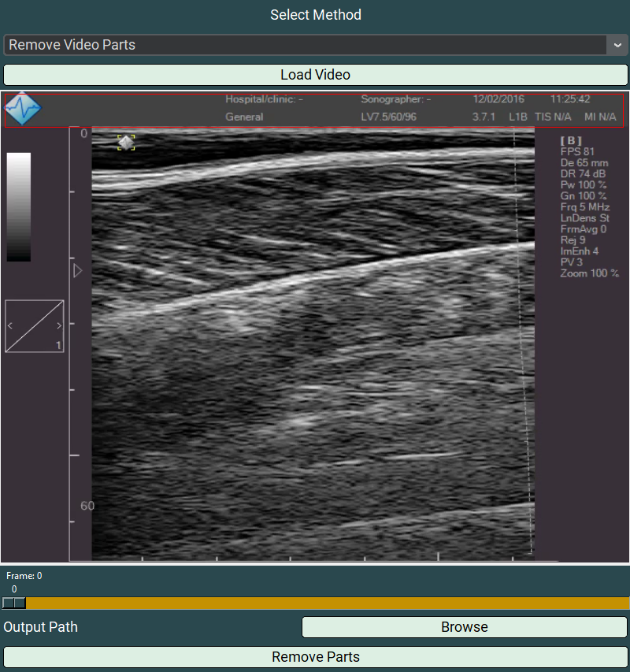Click the blue heartbeat logo icon
Image resolution: width=630 pixels, height=672 pixels.
(23, 109)
